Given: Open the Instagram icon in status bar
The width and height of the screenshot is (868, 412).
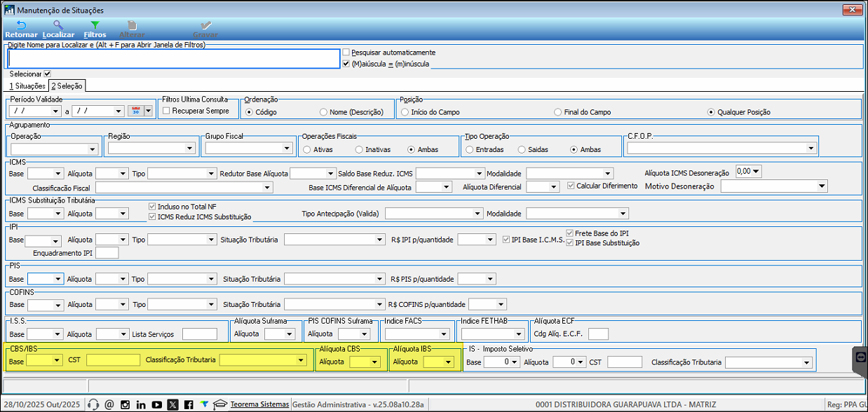Looking at the screenshot, I should pos(125,404).
